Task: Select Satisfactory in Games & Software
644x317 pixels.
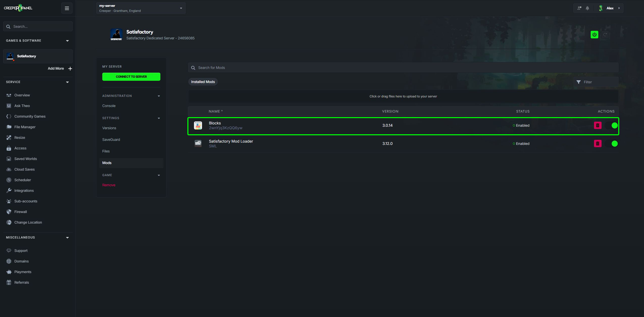Action: [x=38, y=56]
